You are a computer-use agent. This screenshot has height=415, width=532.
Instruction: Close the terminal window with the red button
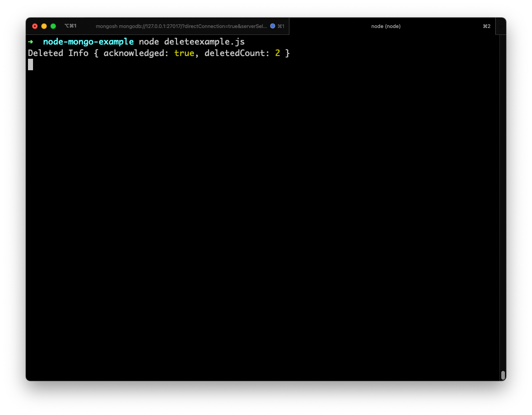click(x=34, y=26)
